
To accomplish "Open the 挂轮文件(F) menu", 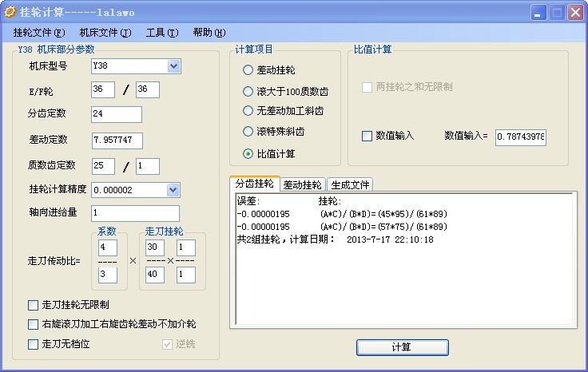I will (x=39, y=33).
